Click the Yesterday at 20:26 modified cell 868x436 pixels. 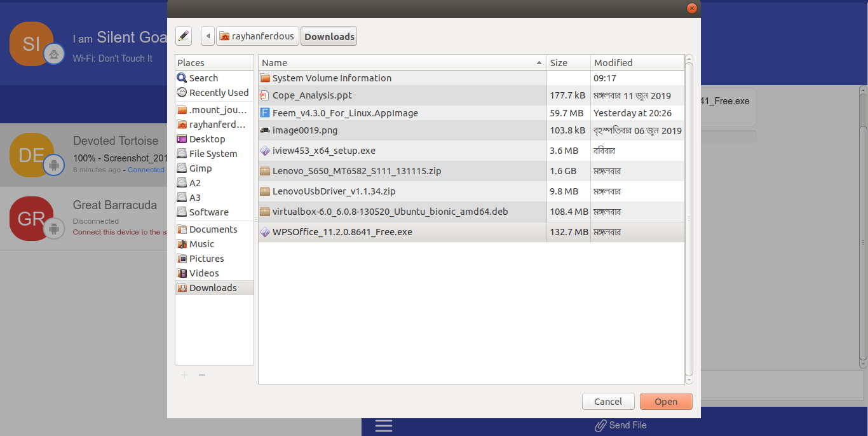(x=637, y=113)
